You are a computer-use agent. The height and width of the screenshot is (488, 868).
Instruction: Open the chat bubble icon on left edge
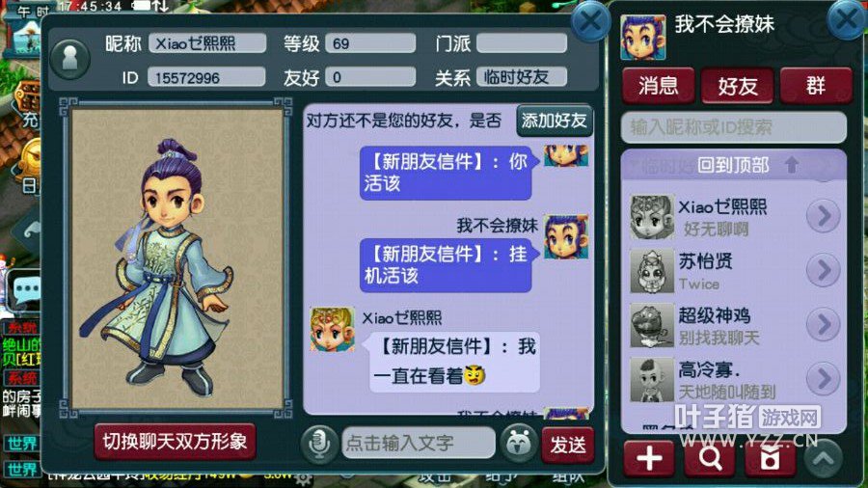24,290
